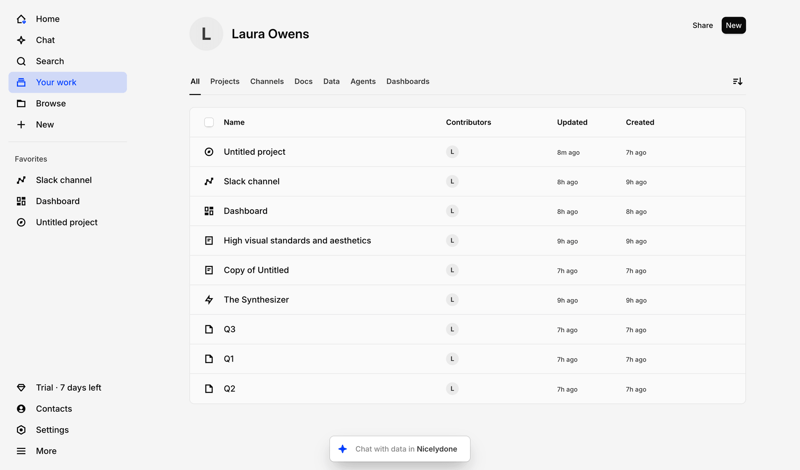Open Settings gear icon in sidebar
The image size is (800, 470).
21,430
